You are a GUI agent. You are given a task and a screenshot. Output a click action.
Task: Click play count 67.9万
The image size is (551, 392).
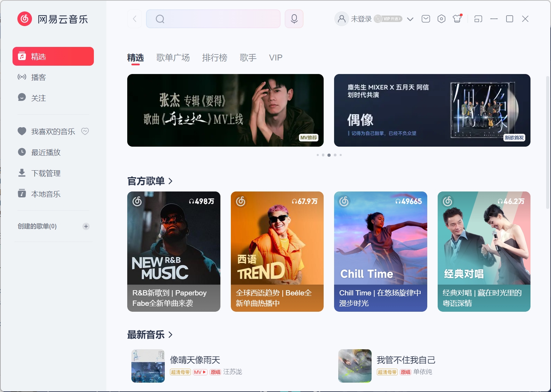click(305, 201)
